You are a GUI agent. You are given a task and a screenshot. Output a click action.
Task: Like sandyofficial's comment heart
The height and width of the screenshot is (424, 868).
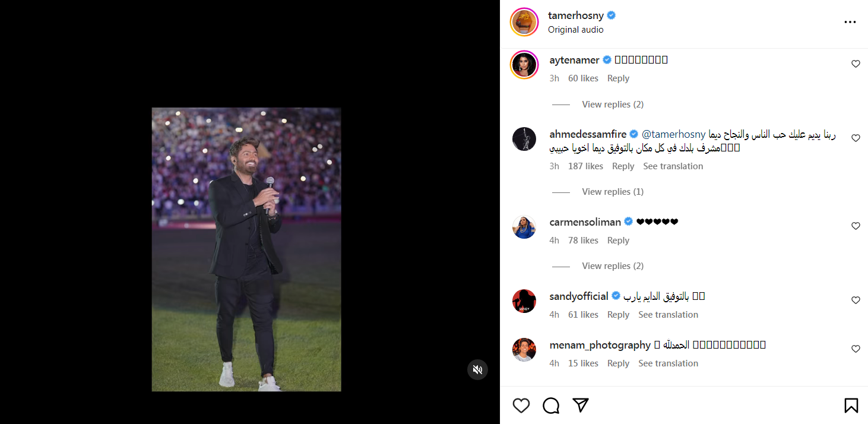[x=856, y=300]
